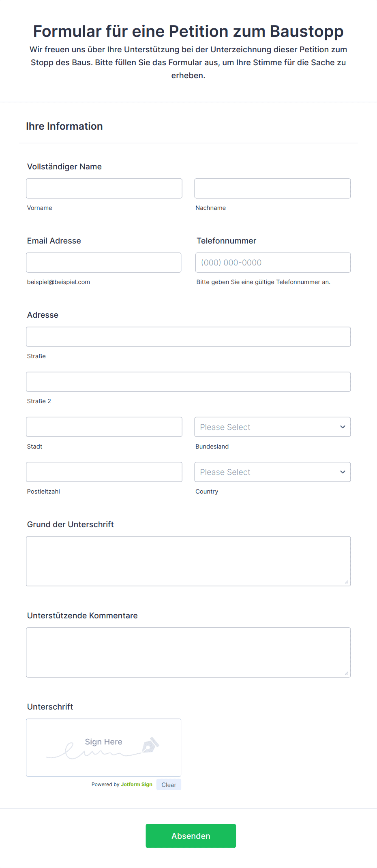Open the Jotform Sign link
377x868 pixels.
tap(137, 785)
